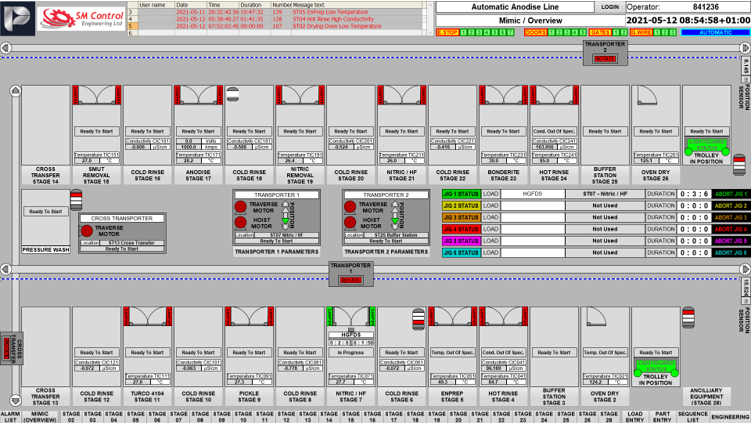Click the ABORT JIG 4 button

[731, 229]
